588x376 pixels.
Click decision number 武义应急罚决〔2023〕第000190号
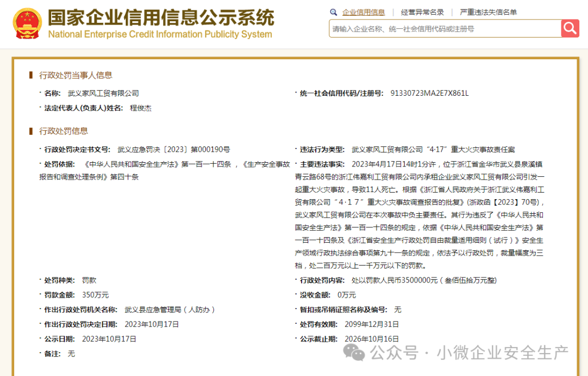(x=174, y=150)
